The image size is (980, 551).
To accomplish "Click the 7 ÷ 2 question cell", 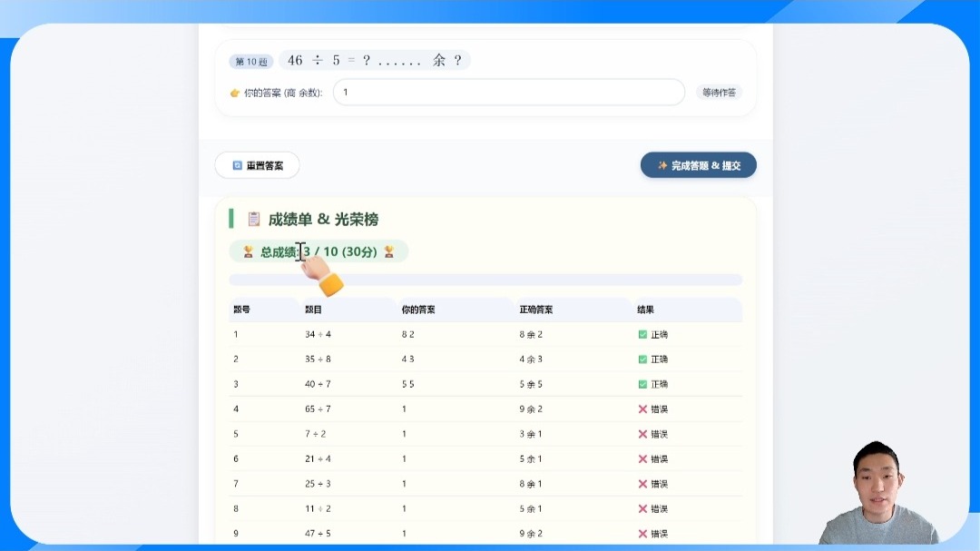I will [316, 434].
